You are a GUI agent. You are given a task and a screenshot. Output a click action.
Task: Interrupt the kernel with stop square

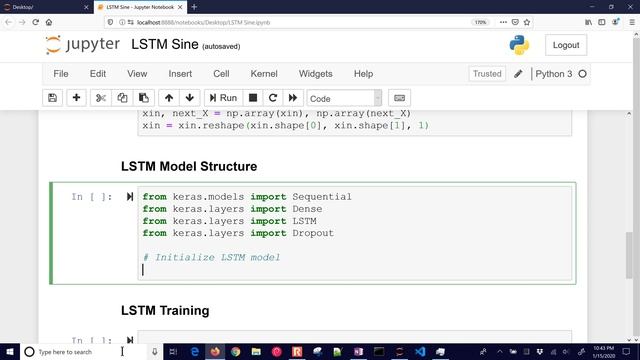[253, 98]
